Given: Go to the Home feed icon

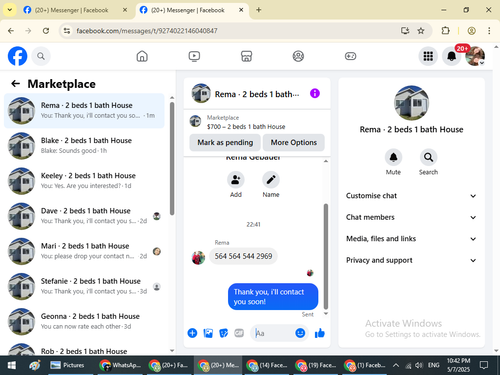Looking at the screenshot, I should (142, 56).
